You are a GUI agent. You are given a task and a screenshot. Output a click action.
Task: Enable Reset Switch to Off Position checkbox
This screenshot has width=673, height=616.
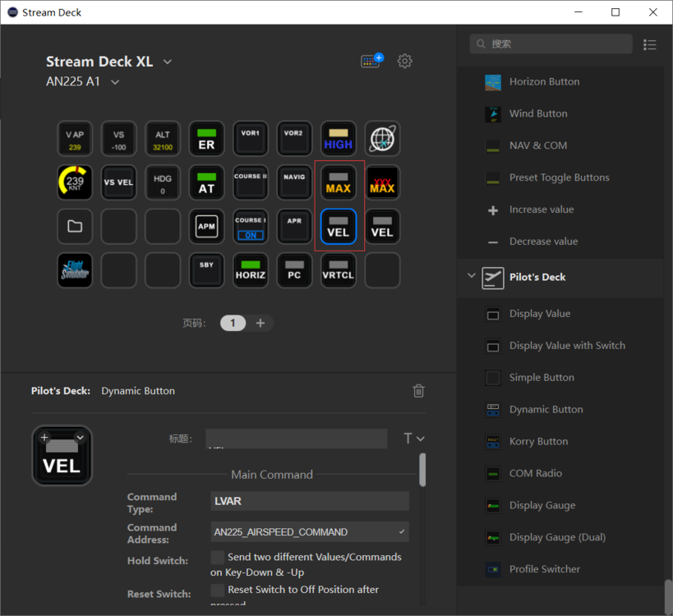[x=218, y=590]
